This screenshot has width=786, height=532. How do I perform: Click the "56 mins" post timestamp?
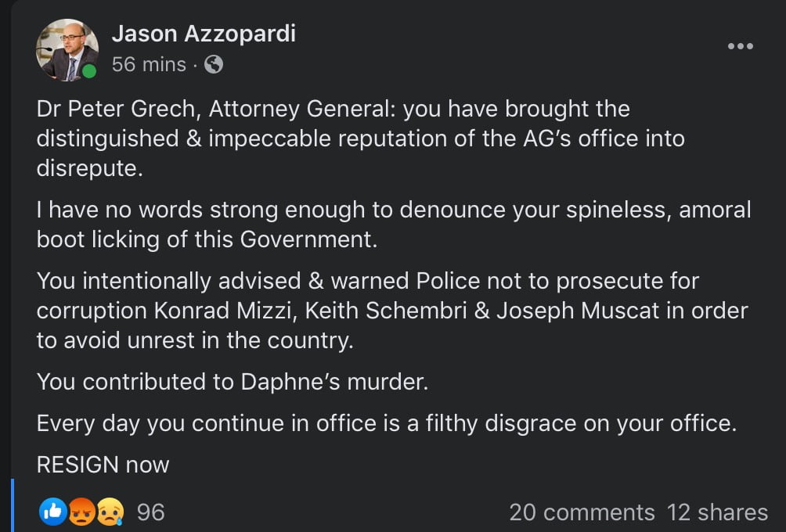tap(149, 65)
